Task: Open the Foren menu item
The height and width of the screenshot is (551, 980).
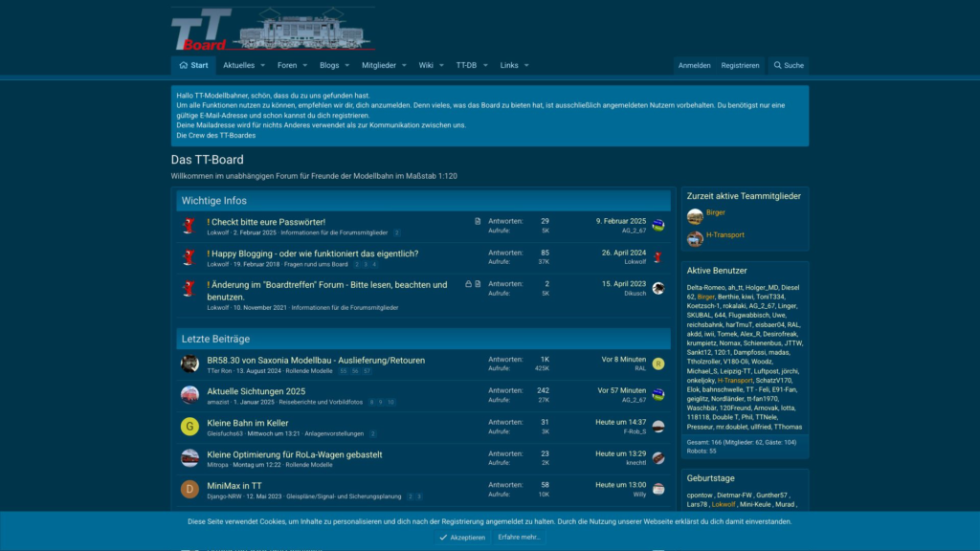Action: 287,65
